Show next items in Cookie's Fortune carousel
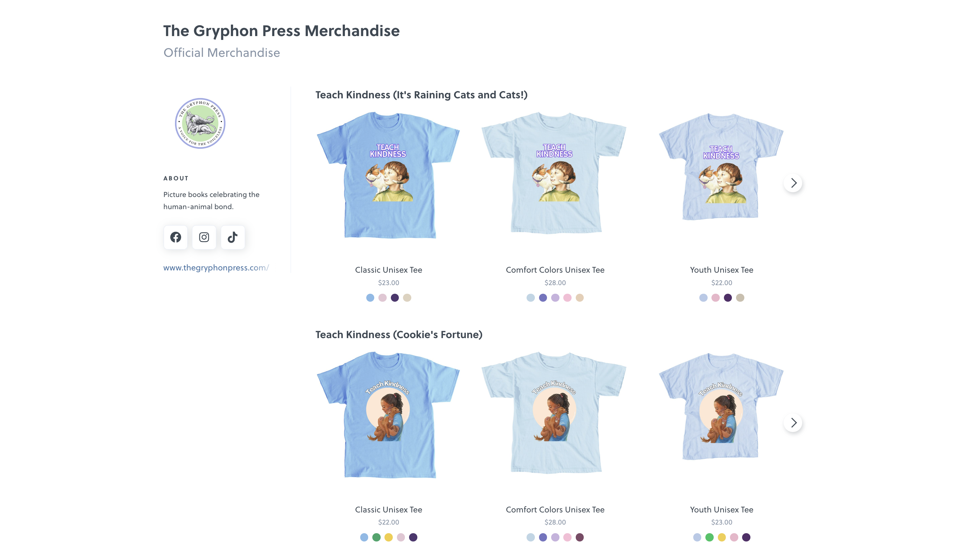Image resolution: width=965 pixels, height=560 pixels. click(793, 423)
